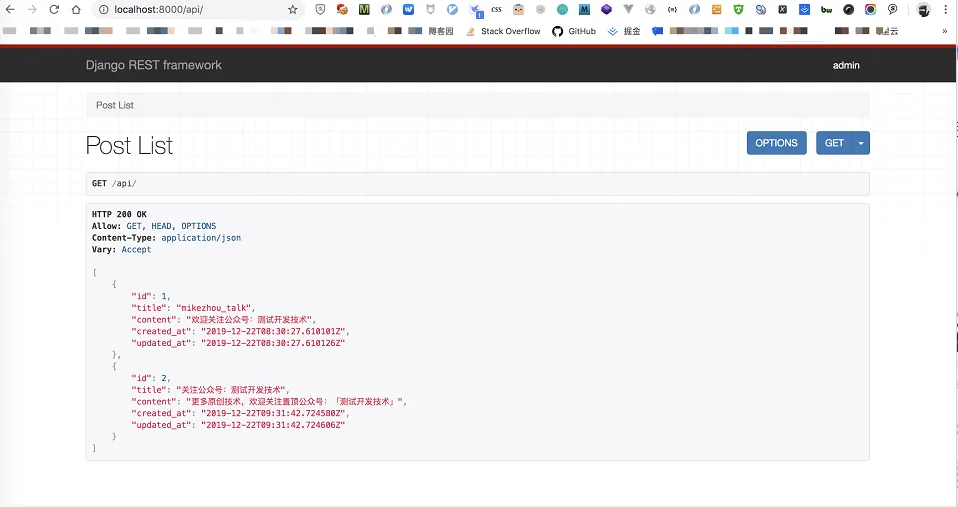Open the 掘金 bookmark
The image size is (958, 507).
(x=624, y=31)
